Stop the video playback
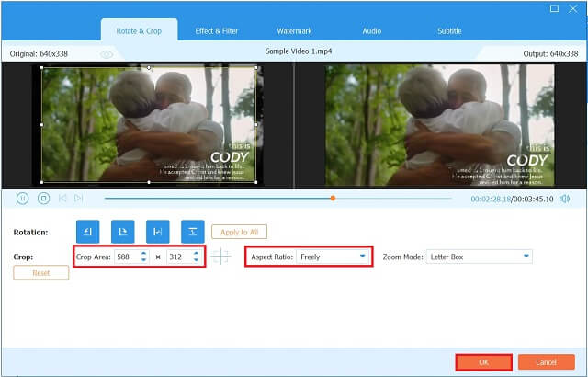588x377 pixels. click(43, 198)
